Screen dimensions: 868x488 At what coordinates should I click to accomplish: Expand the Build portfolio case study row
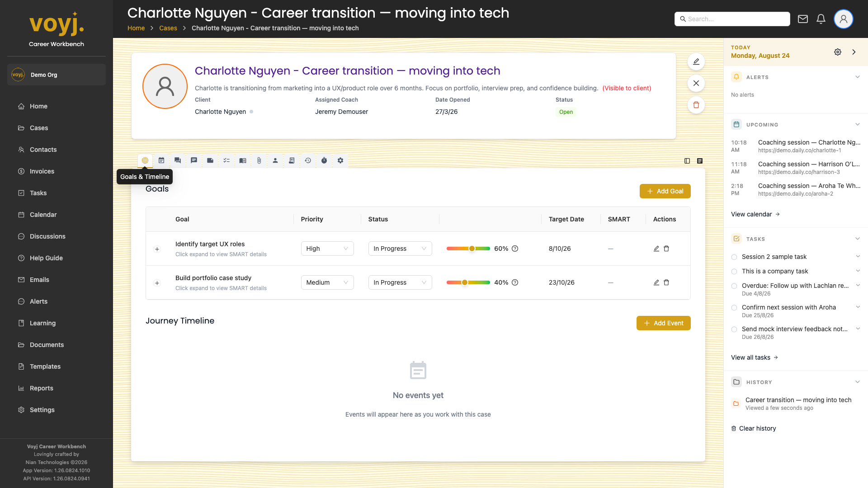tap(157, 283)
